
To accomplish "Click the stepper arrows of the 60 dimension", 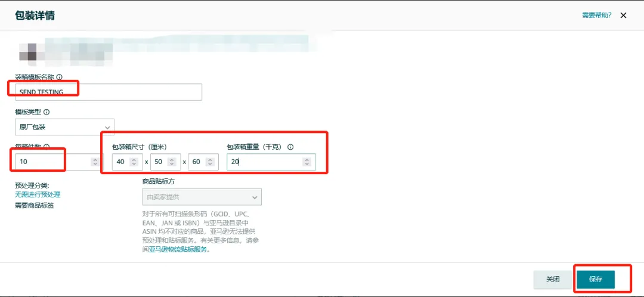I will [x=210, y=162].
